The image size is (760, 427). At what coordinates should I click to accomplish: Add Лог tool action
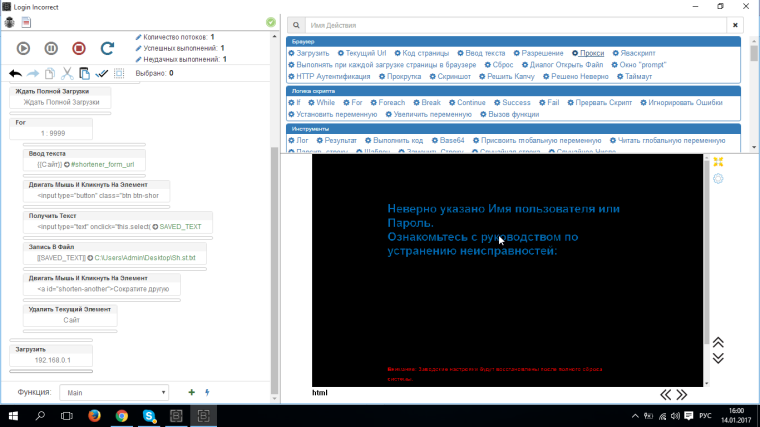pos(299,141)
